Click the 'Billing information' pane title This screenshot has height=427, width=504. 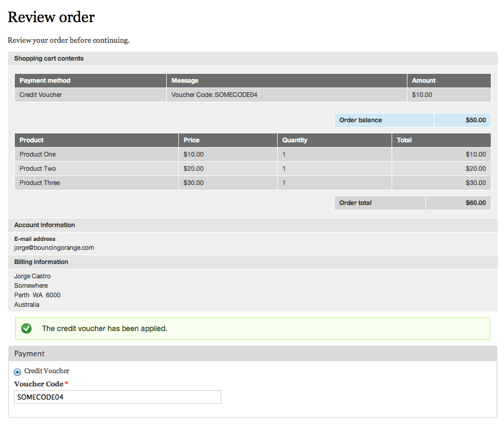41,262
